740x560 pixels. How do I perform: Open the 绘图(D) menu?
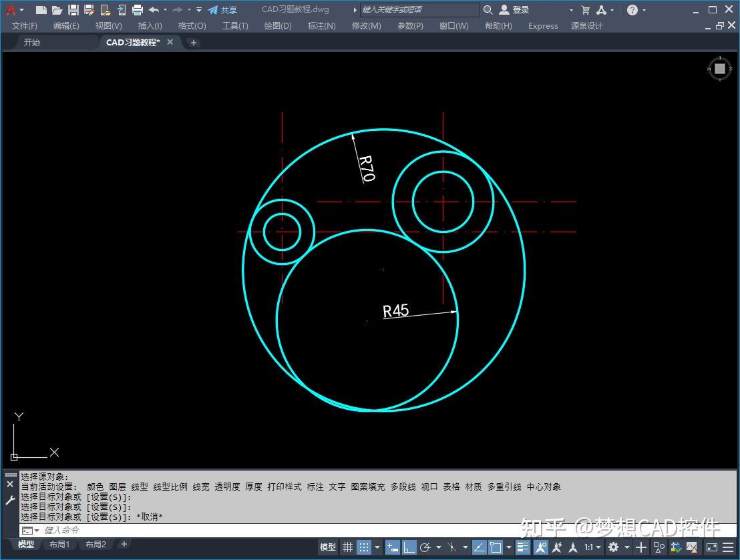(x=278, y=26)
